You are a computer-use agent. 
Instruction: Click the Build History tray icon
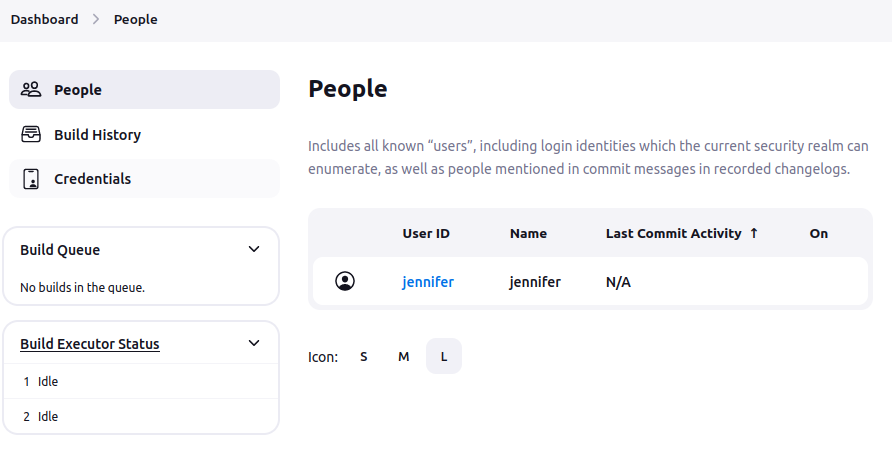[31, 134]
